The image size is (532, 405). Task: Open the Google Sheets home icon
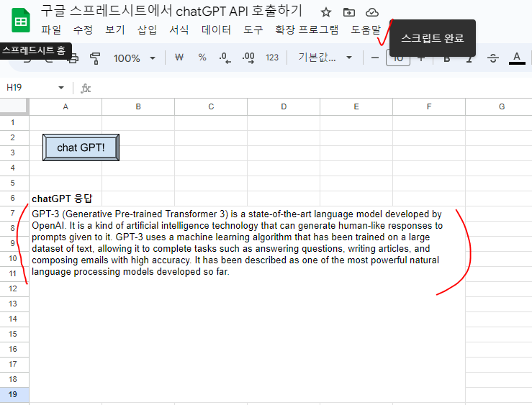pos(21,21)
